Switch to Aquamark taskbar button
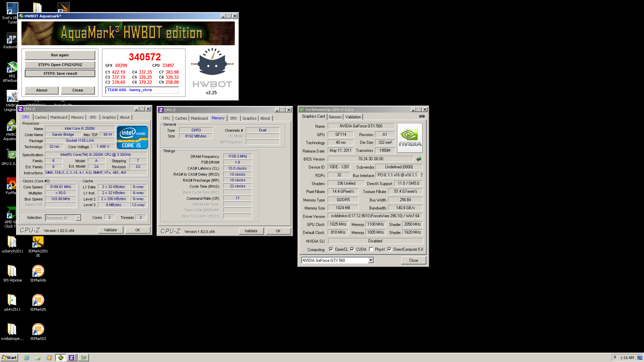This screenshot has height=362, width=644. (61, 358)
